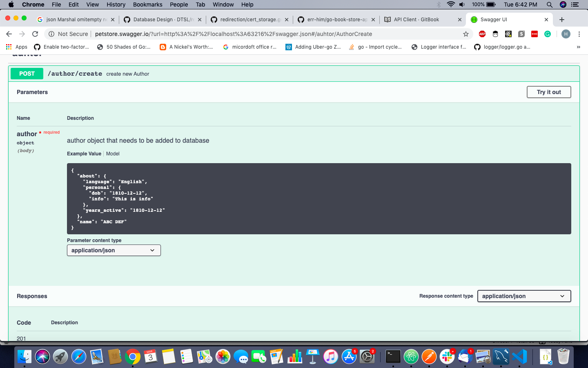This screenshot has height=368, width=588.
Task: Launch Visual Studio Code from the Dock
Action: point(519,357)
